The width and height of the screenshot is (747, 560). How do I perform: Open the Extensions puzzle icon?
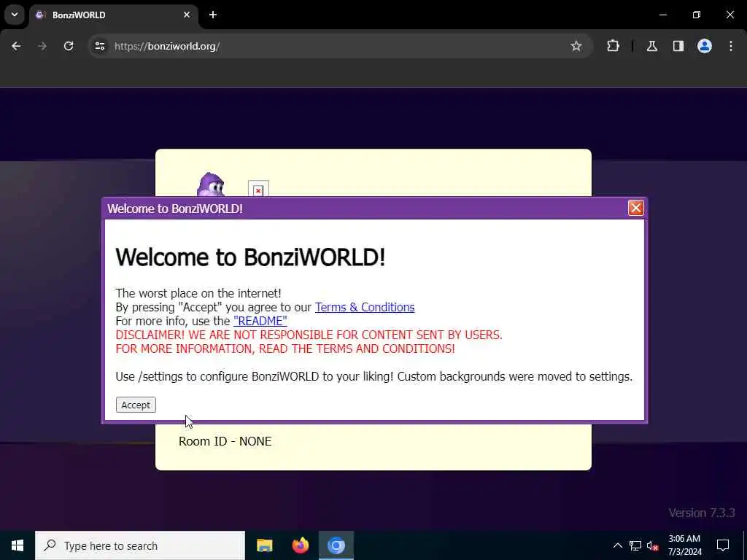(613, 46)
